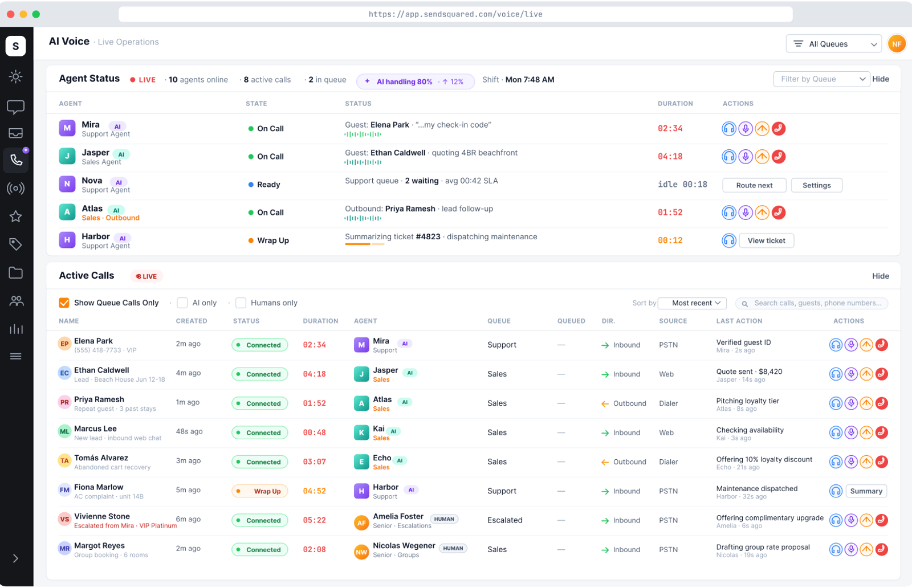Open the Voice phone icon in sidebar
The width and height of the screenshot is (912, 588).
pyautogui.click(x=16, y=160)
